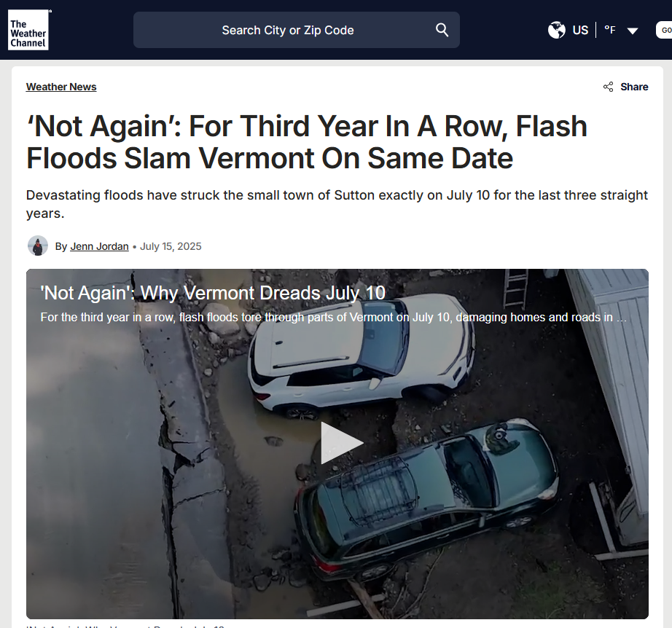Viewport: 672px width, 628px height.
Task: Click the globe region icon
Action: click(x=556, y=30)
